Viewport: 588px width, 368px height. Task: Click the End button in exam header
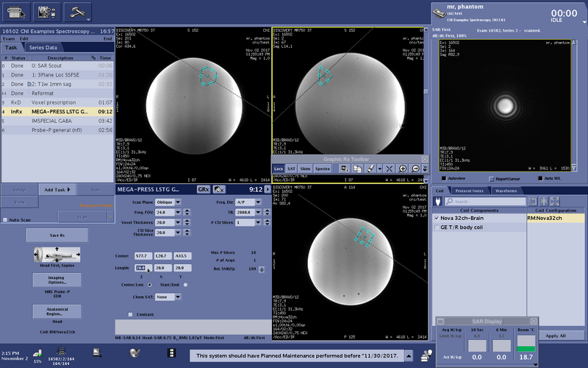(x=107, y=39)
